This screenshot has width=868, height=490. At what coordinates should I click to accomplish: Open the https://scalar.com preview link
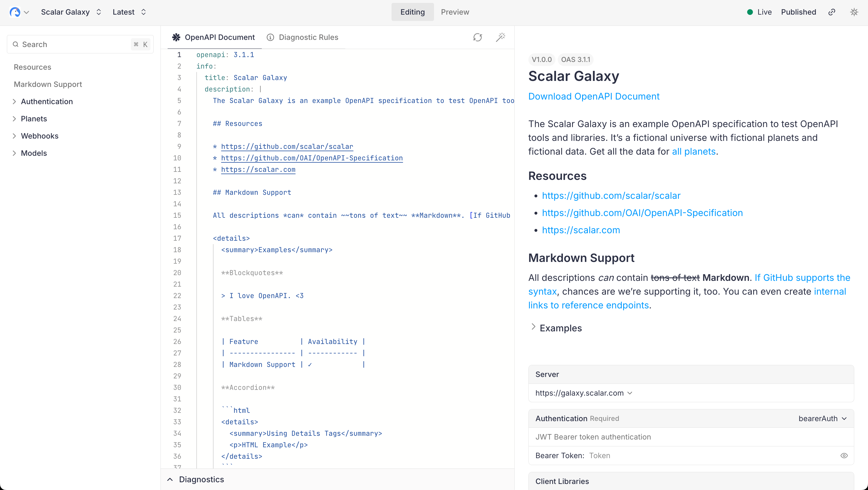click(x=581, y=230)
